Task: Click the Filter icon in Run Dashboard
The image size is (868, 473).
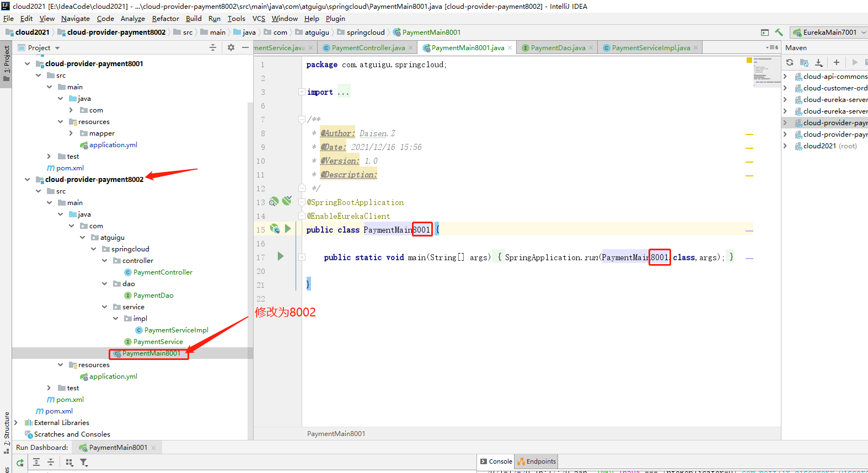Action: 84,463
